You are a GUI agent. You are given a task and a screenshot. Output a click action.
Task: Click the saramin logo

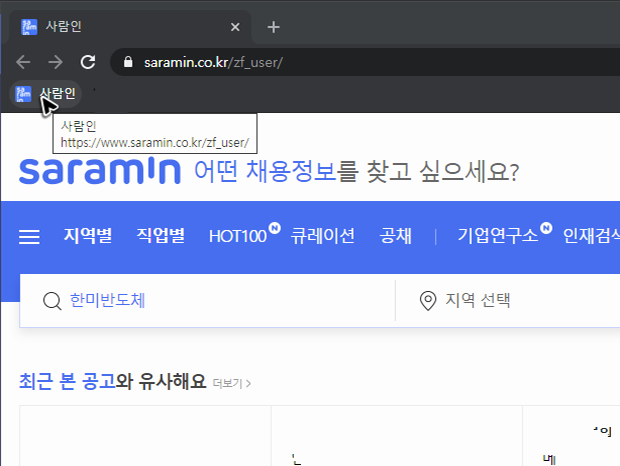100,170
